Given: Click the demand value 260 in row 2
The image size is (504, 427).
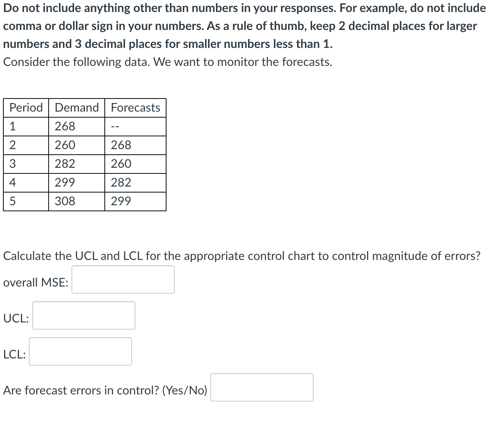Looking at the screenshot, I should (x=64, y=145).
